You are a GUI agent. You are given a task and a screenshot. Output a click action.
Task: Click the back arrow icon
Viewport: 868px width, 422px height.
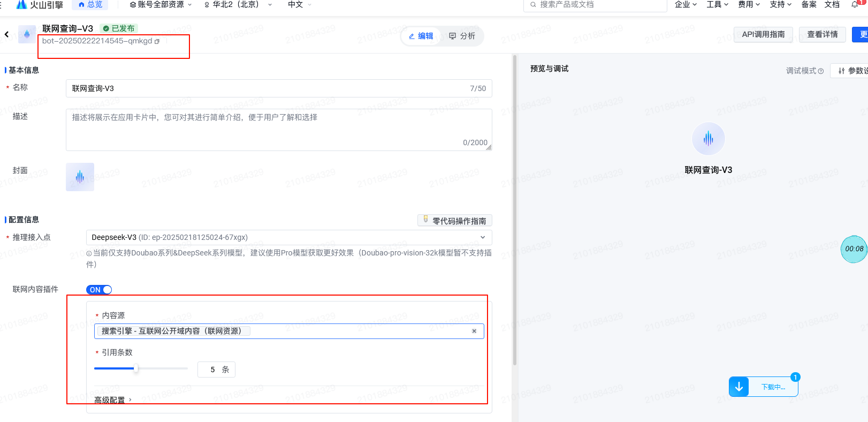[x=7, y=34]
